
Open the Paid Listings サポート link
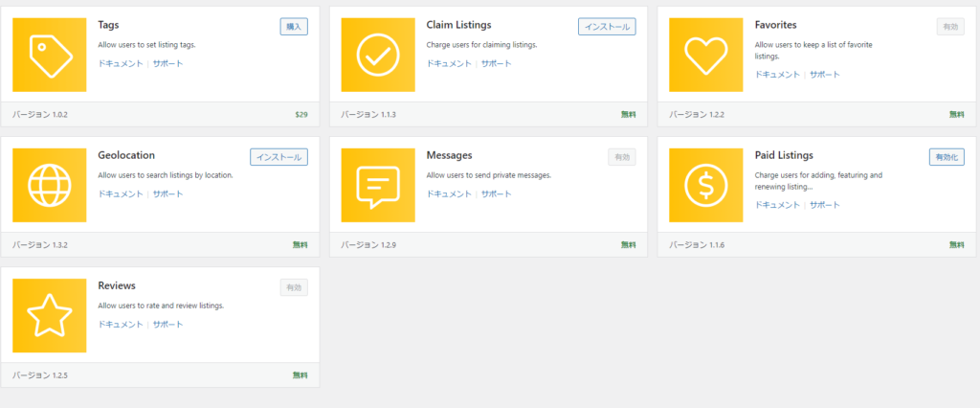[x=825, y=205]
